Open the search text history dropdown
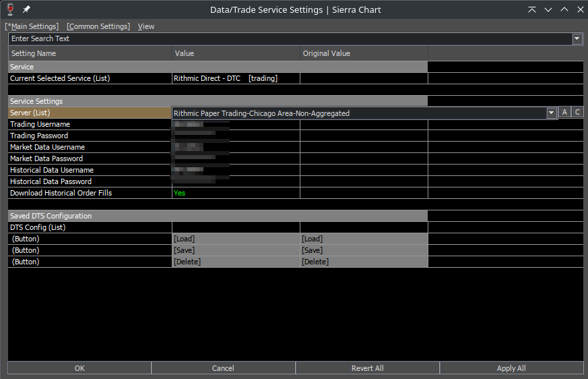Screen dimensions: 588x379 pyautogui.click(x=577, y=39)
